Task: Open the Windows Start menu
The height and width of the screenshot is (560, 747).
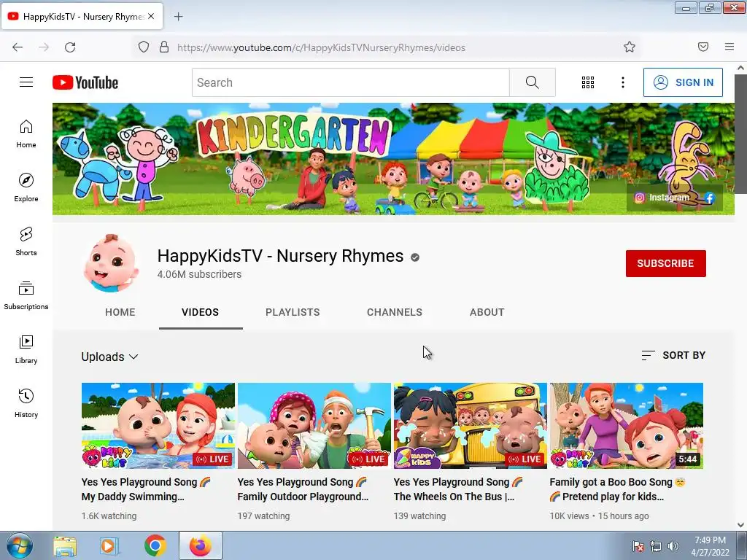Action: coord(18,545)
